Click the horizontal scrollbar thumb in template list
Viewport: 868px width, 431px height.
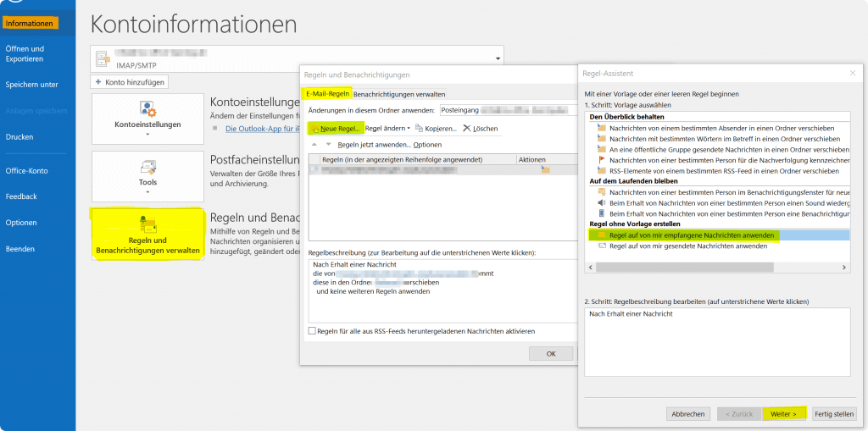click(684, 268)
